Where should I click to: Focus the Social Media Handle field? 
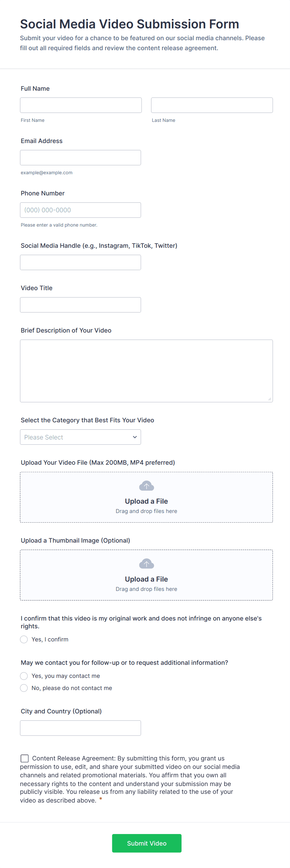[80, 262]
